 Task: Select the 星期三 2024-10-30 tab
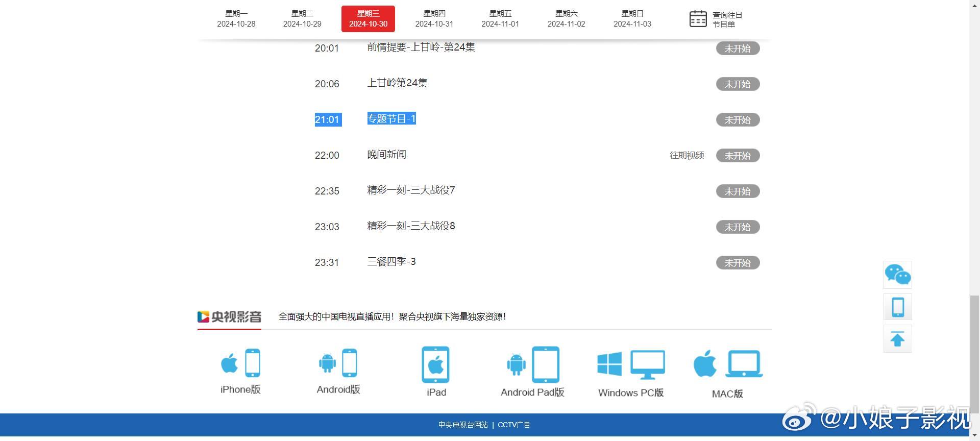pyautogui.click(x=368, y=19)
